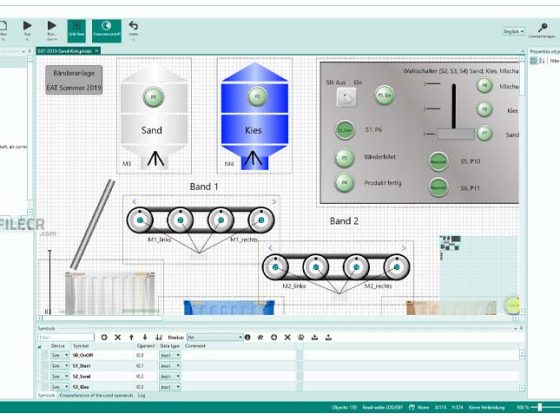This screenshot has height=420, width=560.
Task: Toggle the Cross view on/off button
Action: (106, 31)
